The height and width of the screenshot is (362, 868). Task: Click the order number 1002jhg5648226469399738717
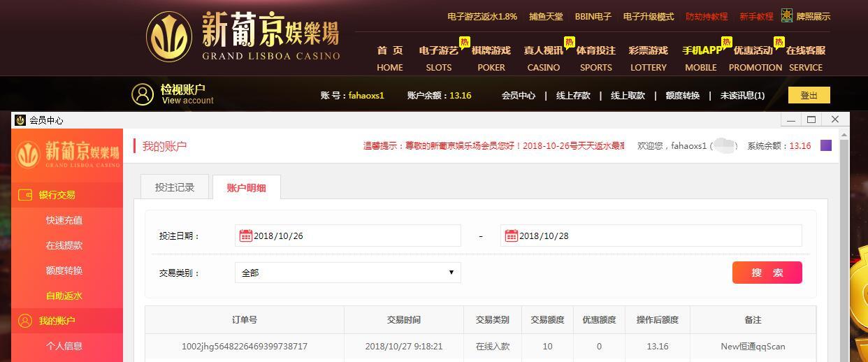[x=245, y=346]
